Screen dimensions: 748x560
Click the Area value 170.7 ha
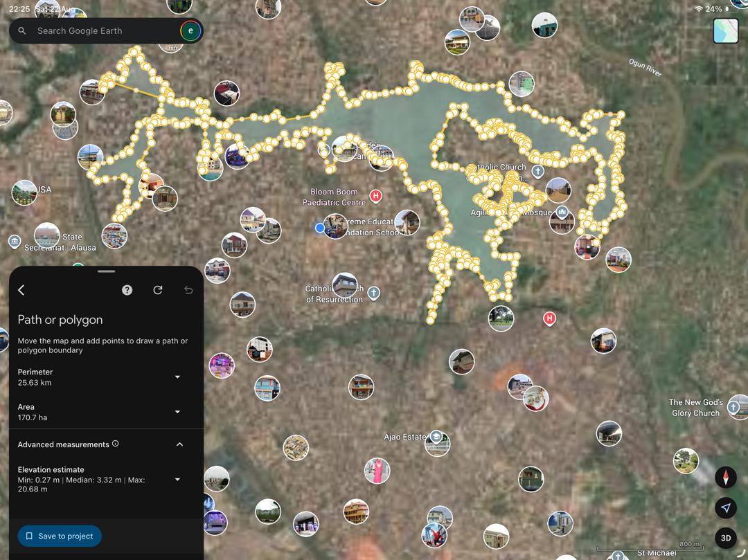33,417
